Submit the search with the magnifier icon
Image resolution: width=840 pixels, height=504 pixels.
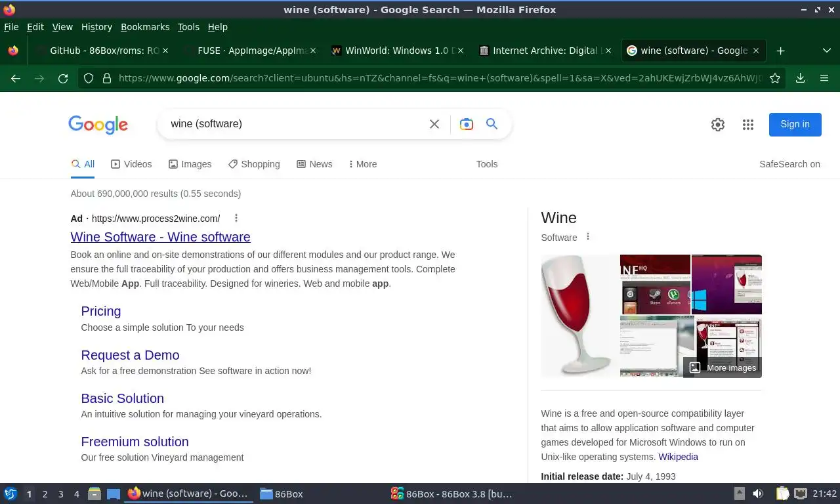[492, 124]
